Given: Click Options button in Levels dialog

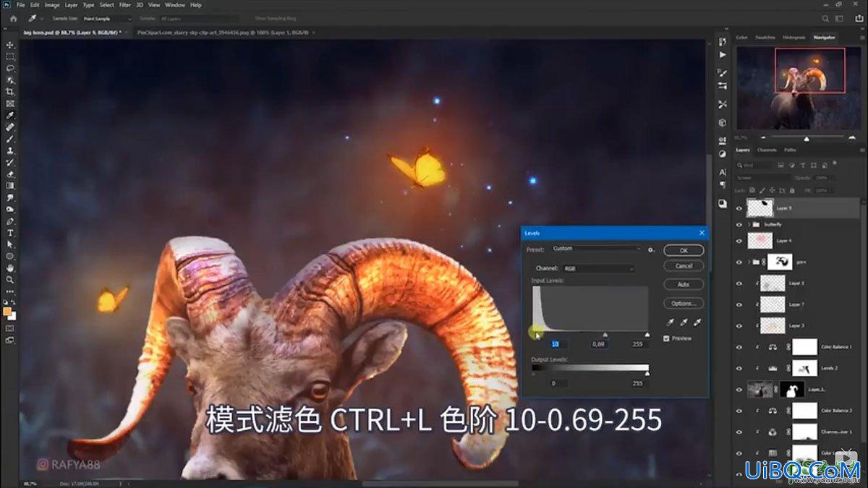Looking at the screenshot, I should coord(684,304).
